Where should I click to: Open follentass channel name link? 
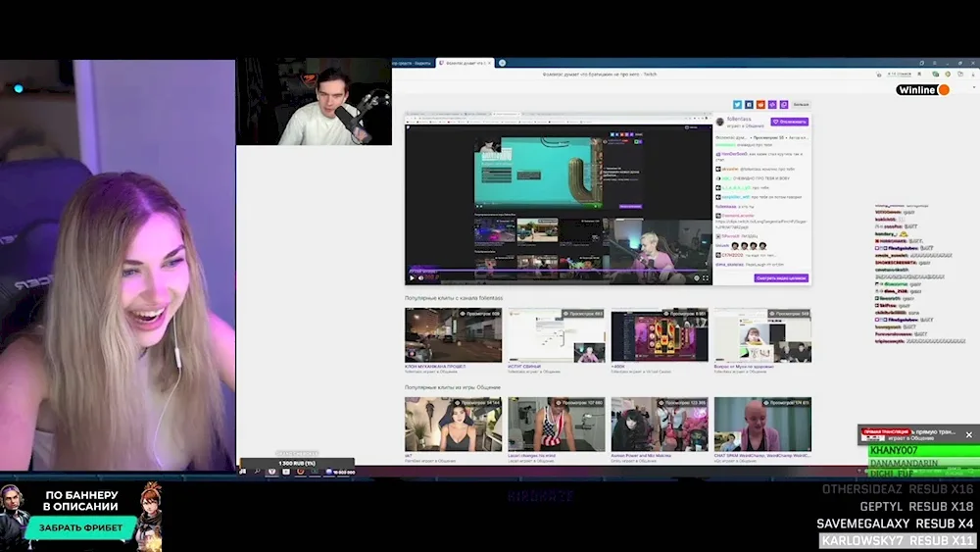[x=739, y=119]
